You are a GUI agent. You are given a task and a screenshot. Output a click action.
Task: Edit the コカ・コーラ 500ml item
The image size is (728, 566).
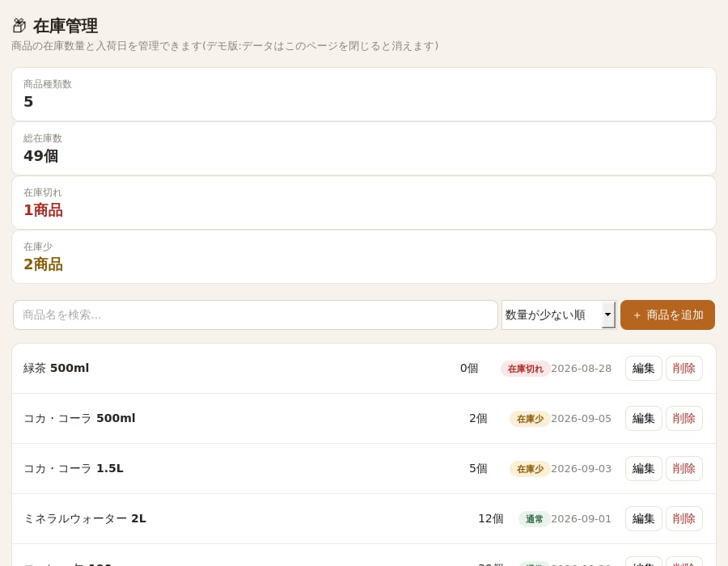644,419
